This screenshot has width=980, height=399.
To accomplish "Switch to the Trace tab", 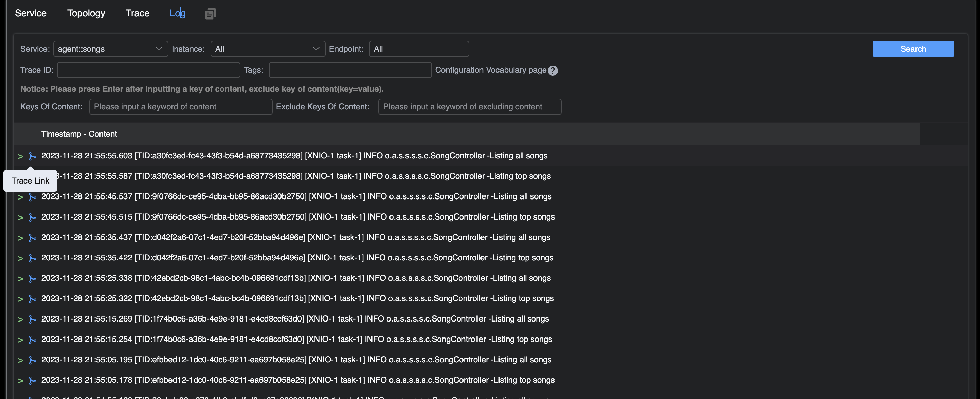I will click(x=137, y=13).
